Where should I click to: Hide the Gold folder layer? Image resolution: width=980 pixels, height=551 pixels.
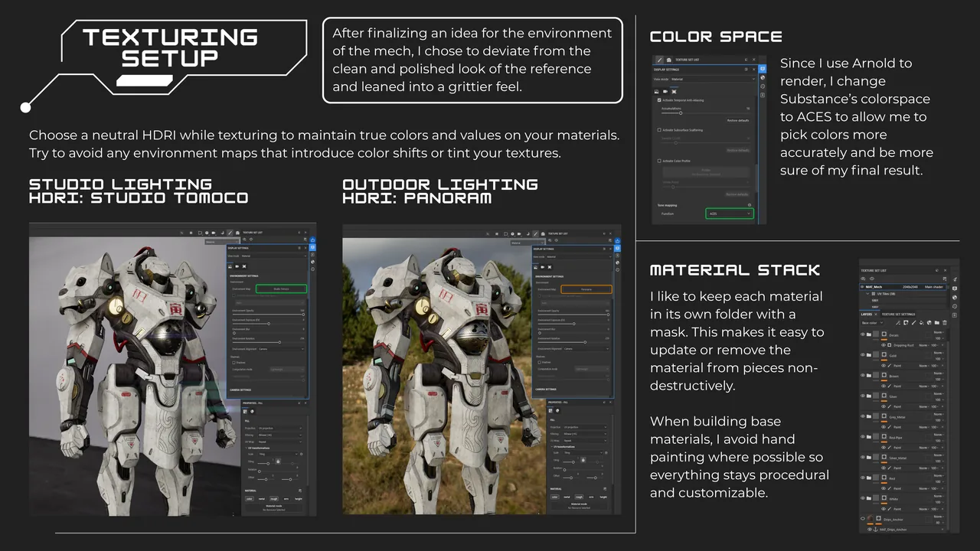[x=863, y=355]
